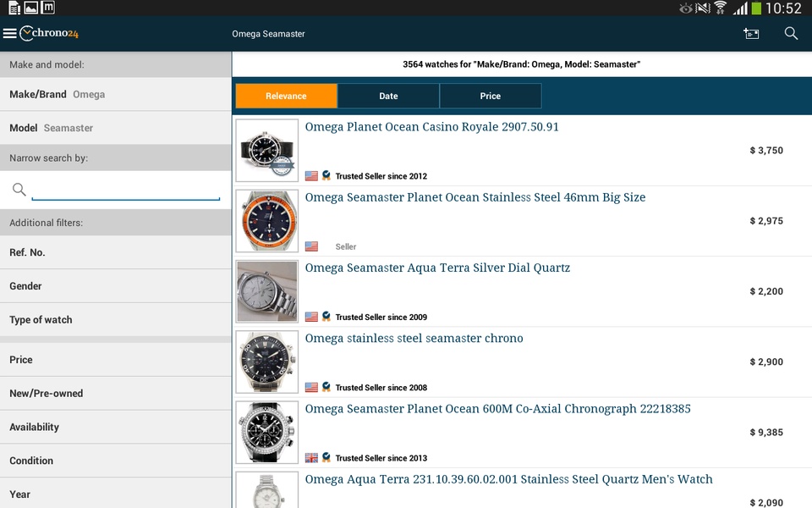Viewport: 812px width, 508px height.
Task: Tap the saved-search icon in top bar
Action: (x=751, y=34)
